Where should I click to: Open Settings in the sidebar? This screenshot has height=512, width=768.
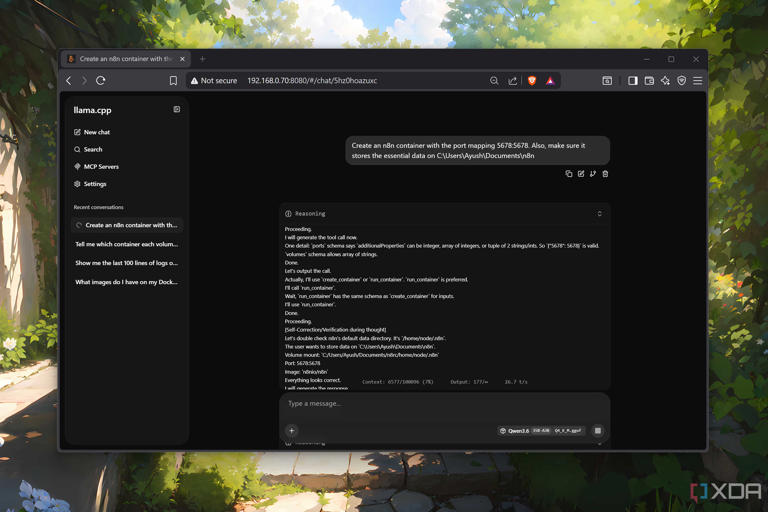[90, 184]
